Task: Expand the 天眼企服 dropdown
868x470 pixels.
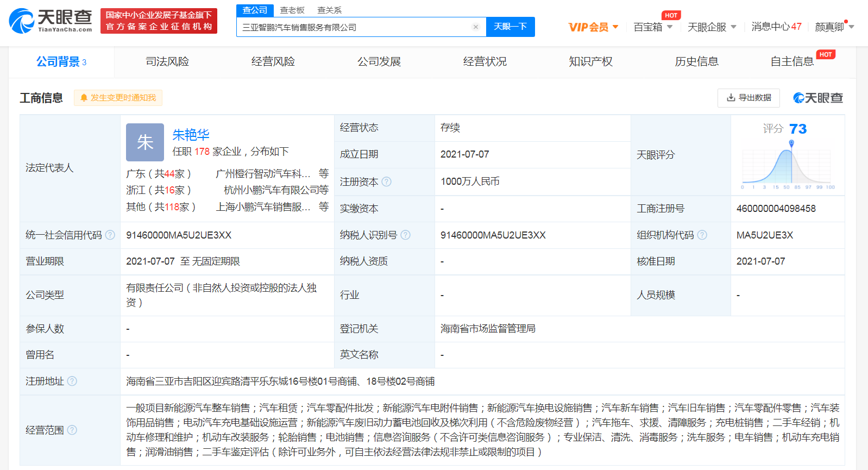Action: tap(712, 27)
